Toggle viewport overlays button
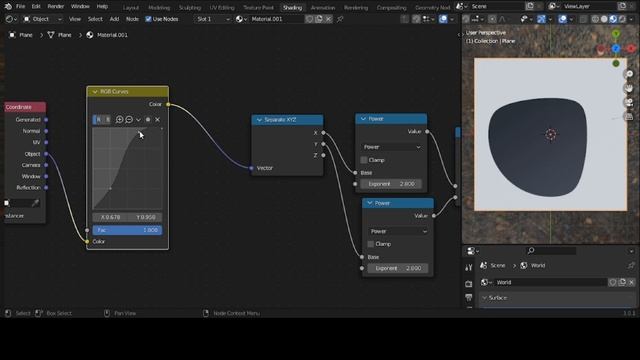The height and width of the screenshot is (360, 640). click(562, 19)
